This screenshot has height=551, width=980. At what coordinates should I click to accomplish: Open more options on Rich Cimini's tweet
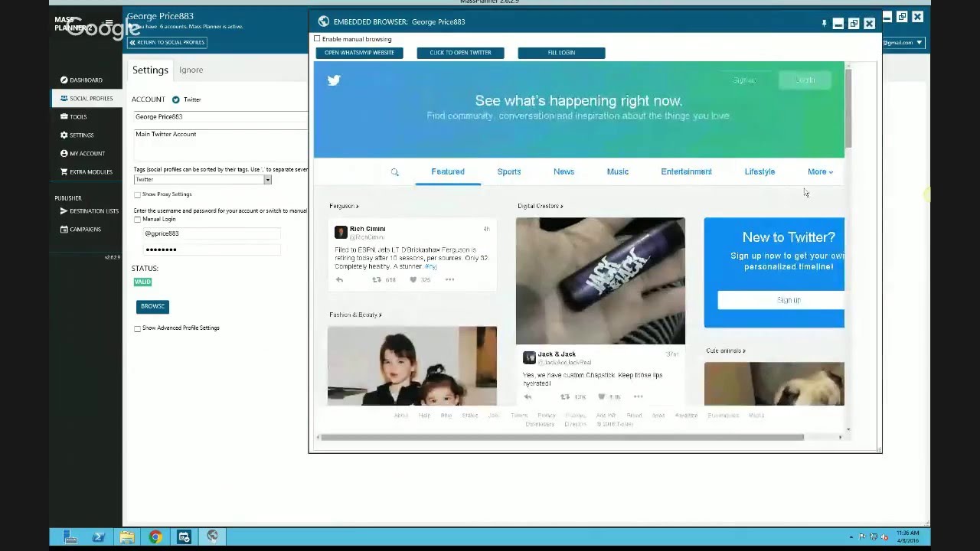point(449,280)
